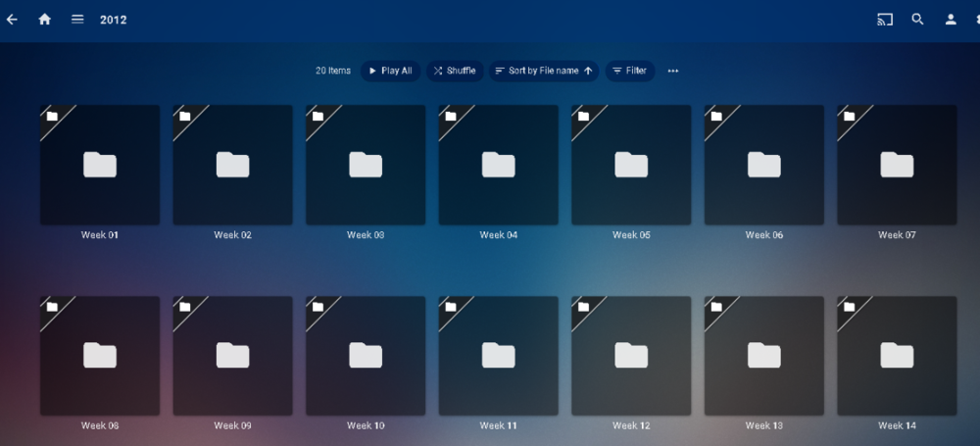Open the Week 10 folder thumbnail
Image resolution: width=980 pixels, height=446 pixels.
coord(366,356)
